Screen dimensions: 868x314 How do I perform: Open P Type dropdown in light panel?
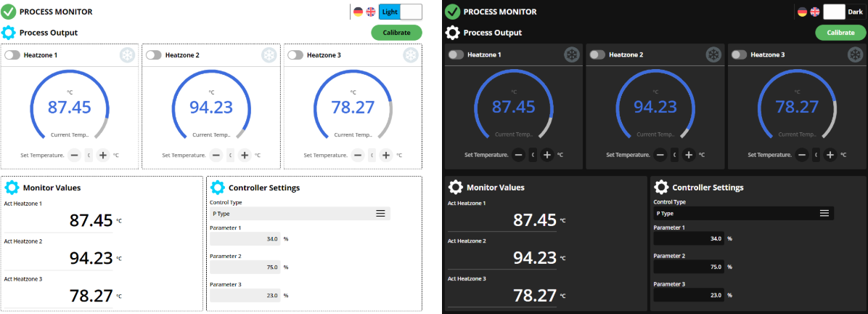coord(300,214)
